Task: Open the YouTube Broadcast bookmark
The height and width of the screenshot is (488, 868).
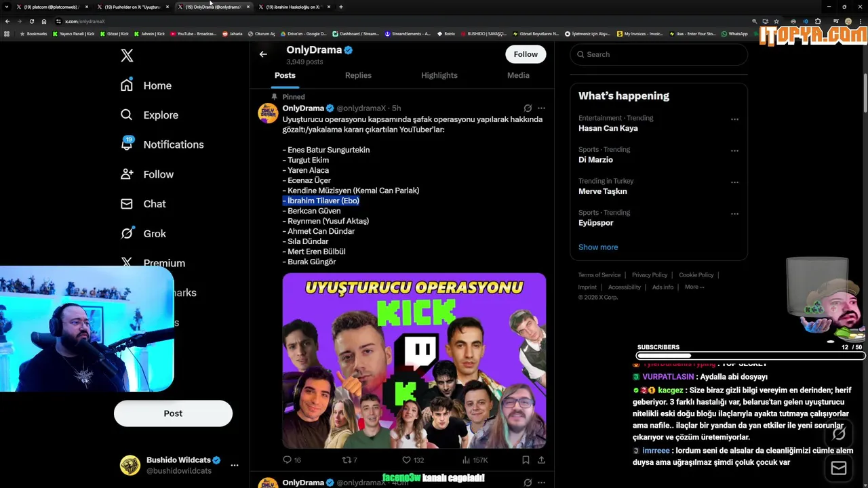Action: pyautogui.click(x=193, y=33)
